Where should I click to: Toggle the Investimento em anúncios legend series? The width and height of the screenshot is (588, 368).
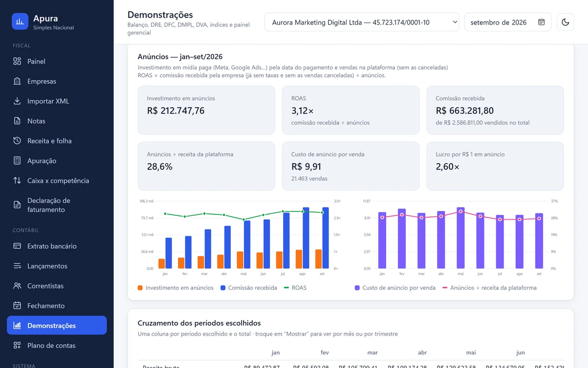coord(176,288)
